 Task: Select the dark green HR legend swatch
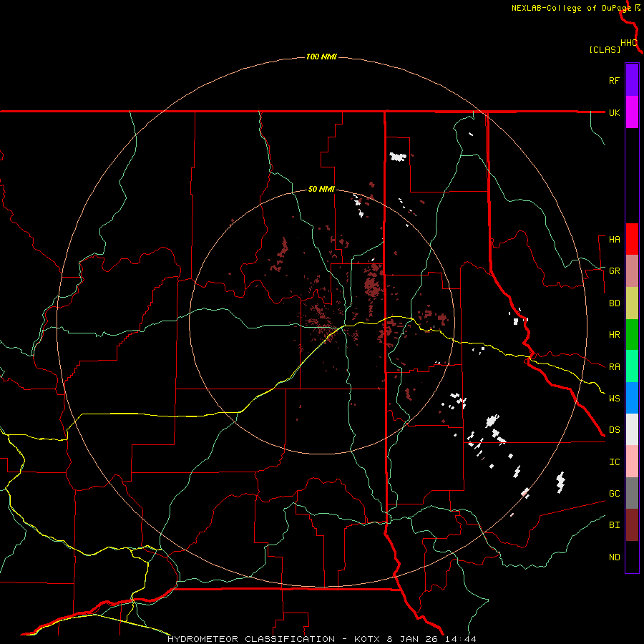tap(632, 335)
